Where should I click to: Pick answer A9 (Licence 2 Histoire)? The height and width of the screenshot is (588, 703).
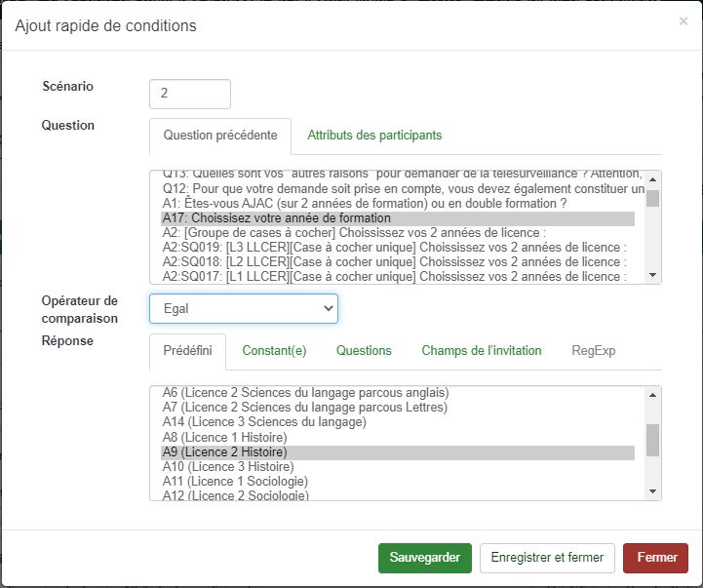coord(224,452)
